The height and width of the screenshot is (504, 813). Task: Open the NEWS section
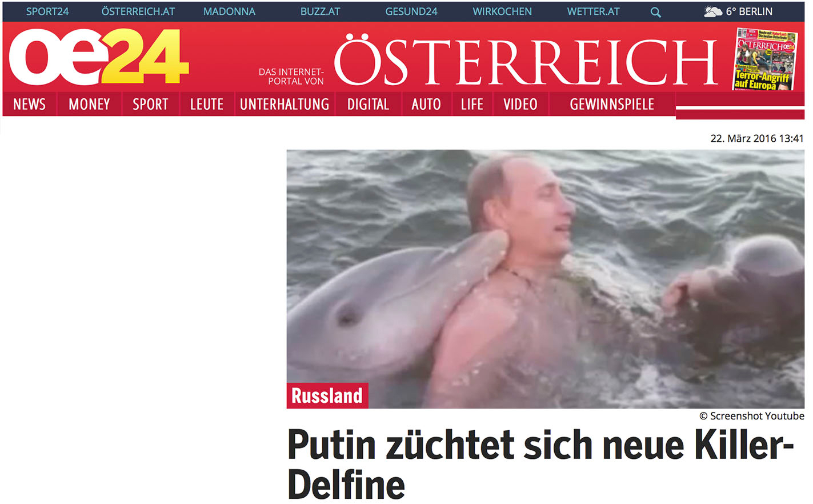[x=29, y=104]
